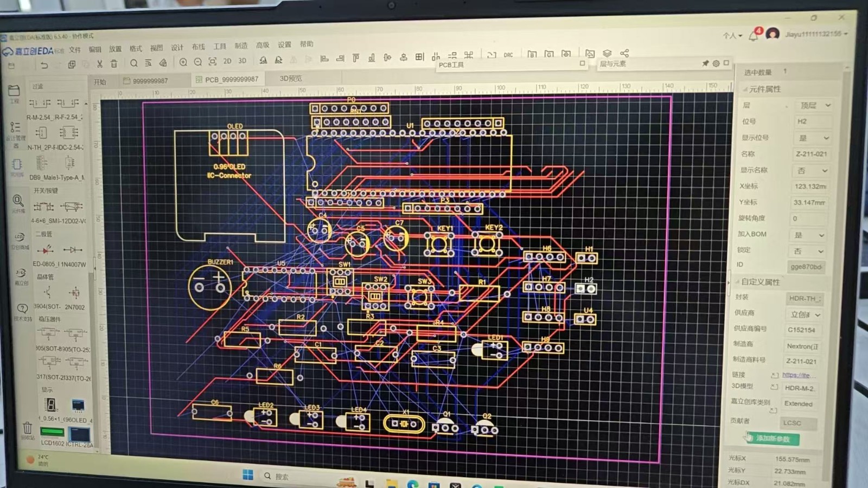Toggle 3D view mode button
This screenshot has height=488, width=868.
242,61
